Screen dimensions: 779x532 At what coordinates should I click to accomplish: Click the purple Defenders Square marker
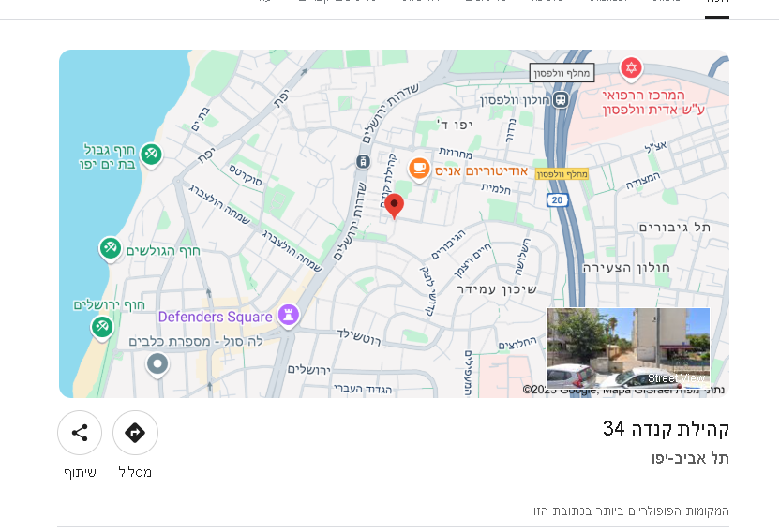pos(289,317)
